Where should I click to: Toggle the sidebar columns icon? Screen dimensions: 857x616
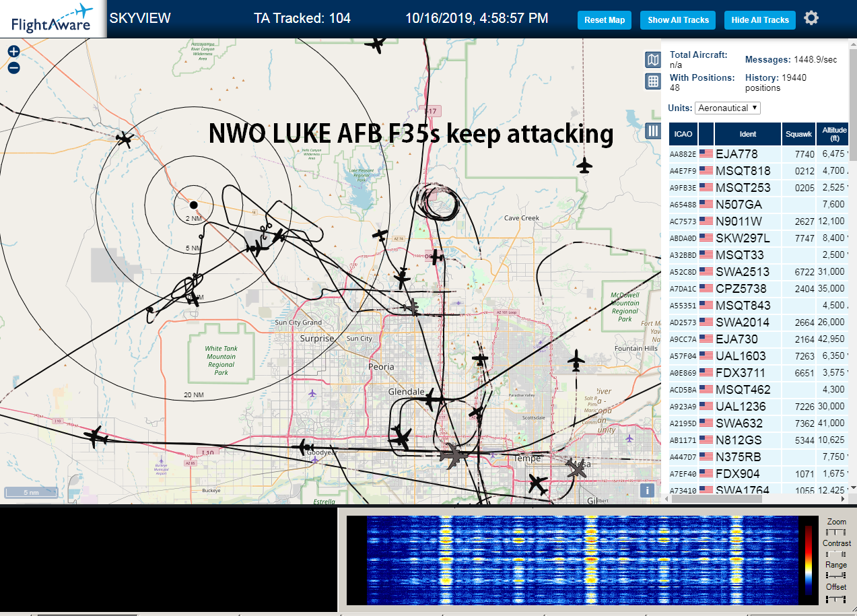pos(652,131)
